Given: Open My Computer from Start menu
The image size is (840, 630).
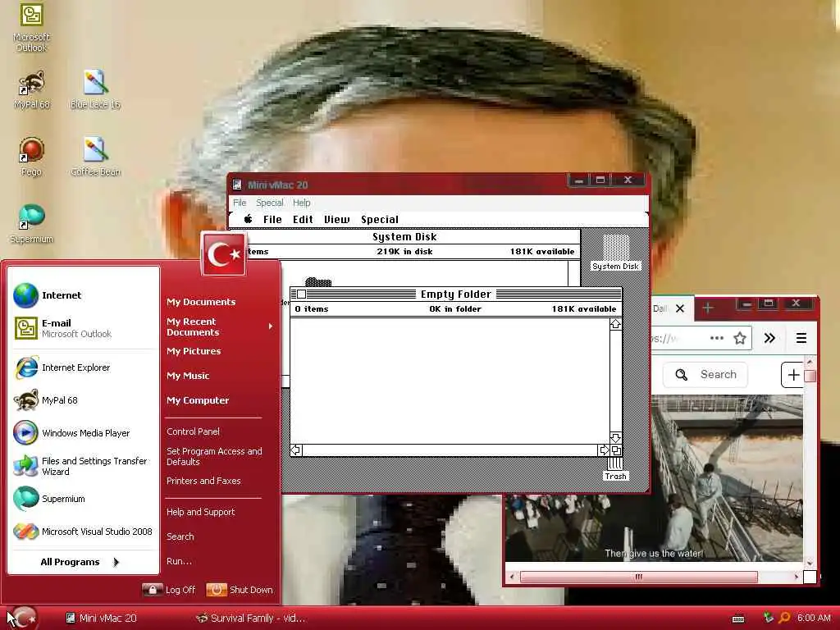Looking at the screenshot, I should [197, 400].
